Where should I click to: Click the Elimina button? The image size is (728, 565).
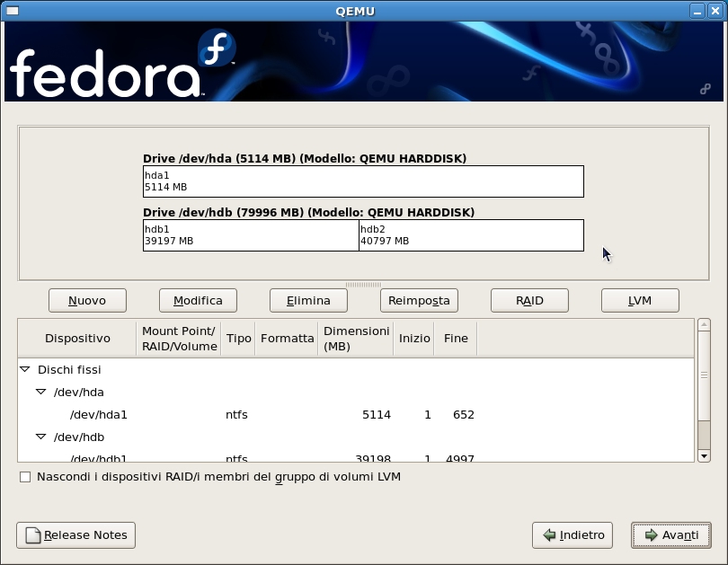pos(308,301)
